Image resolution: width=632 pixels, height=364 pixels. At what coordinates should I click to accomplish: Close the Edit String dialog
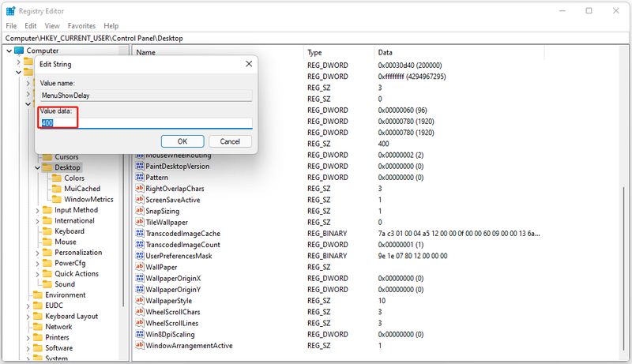pos(249,64)
